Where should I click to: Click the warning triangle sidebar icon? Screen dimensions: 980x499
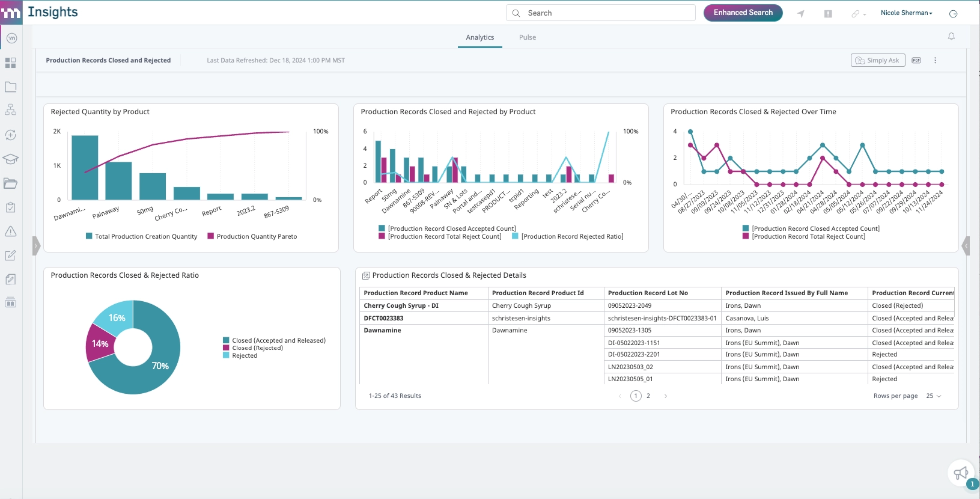pyautogui.click(x=10, y=231)
